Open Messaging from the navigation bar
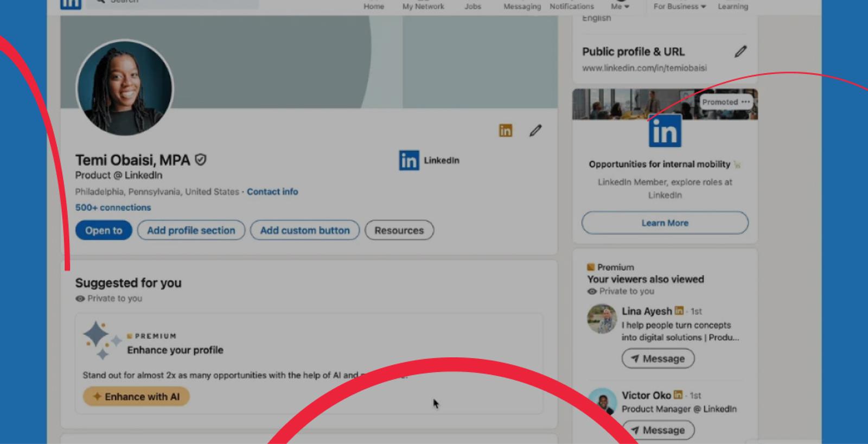The height and width of the screenshot is (444, 868). tap(522, 6)
